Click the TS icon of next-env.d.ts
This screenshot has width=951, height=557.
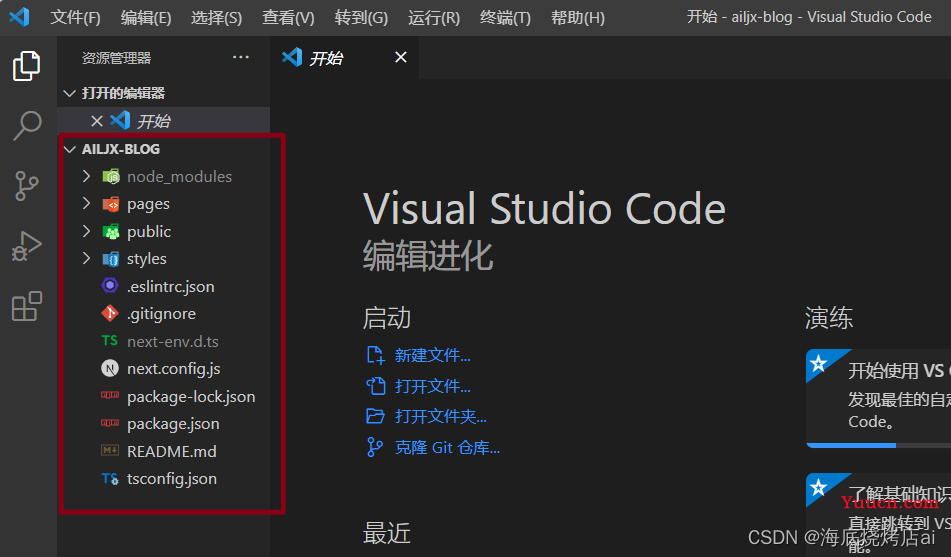pyautogui.click(x=110, y=340)
